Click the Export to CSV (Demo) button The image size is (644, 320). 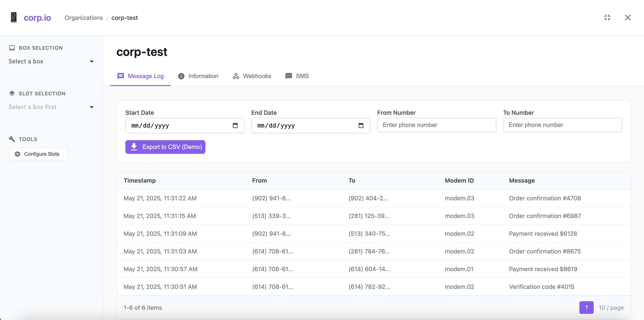point(165,147)
